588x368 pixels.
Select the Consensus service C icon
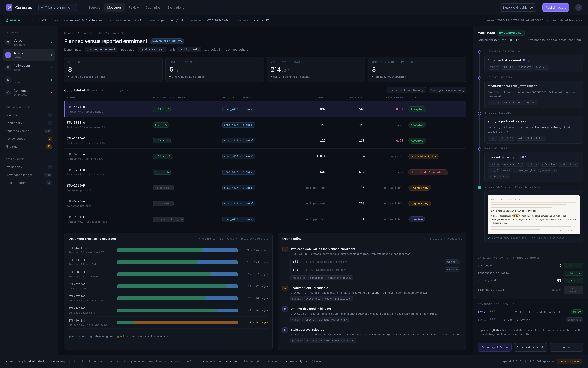click(x=8, y=92)
